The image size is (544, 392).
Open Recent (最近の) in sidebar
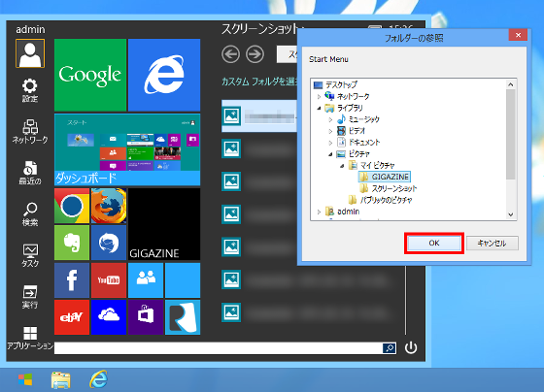[x=30, y=173]
